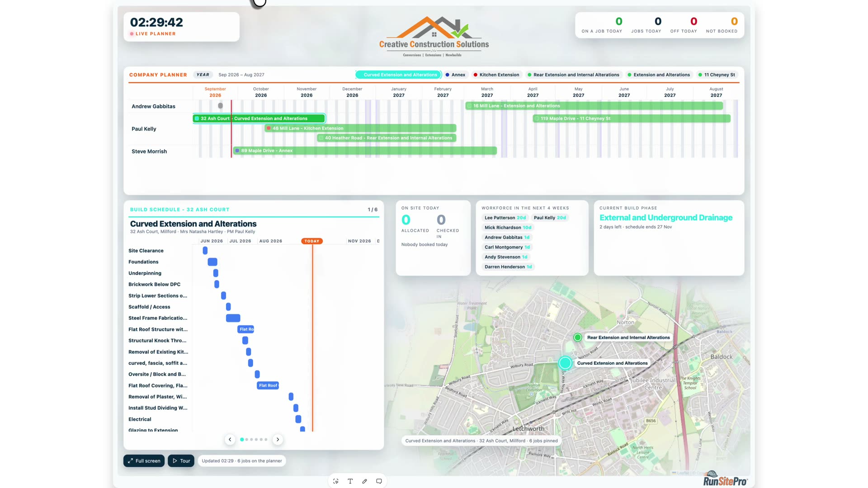Toggle the Annex legend filter
868x488 pixels.
click(x=455, y=75)
